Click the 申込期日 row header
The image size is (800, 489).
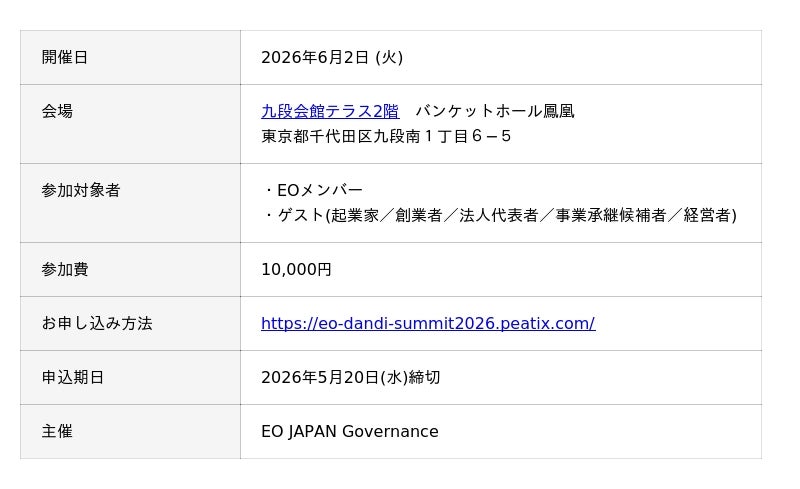click(x=73, y=377)
